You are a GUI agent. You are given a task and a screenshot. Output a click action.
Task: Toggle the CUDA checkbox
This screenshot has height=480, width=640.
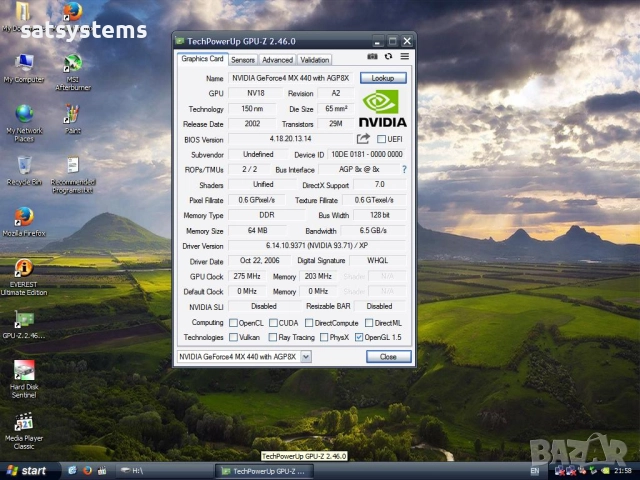pos(273,323)
